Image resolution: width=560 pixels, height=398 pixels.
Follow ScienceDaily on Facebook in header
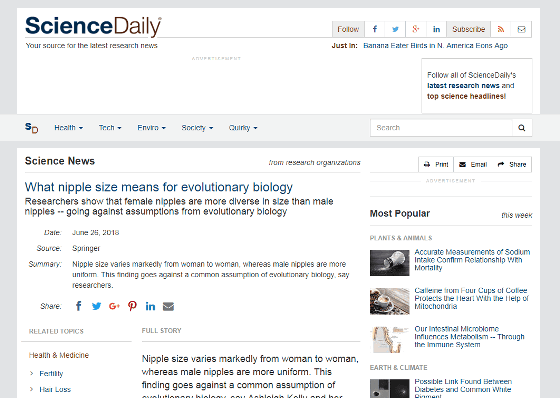tap(375, 29)
